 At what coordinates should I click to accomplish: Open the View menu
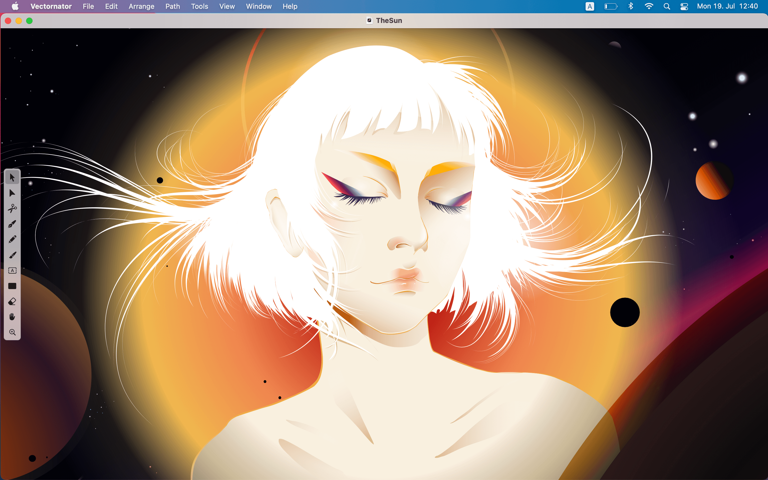coord(227,6)
